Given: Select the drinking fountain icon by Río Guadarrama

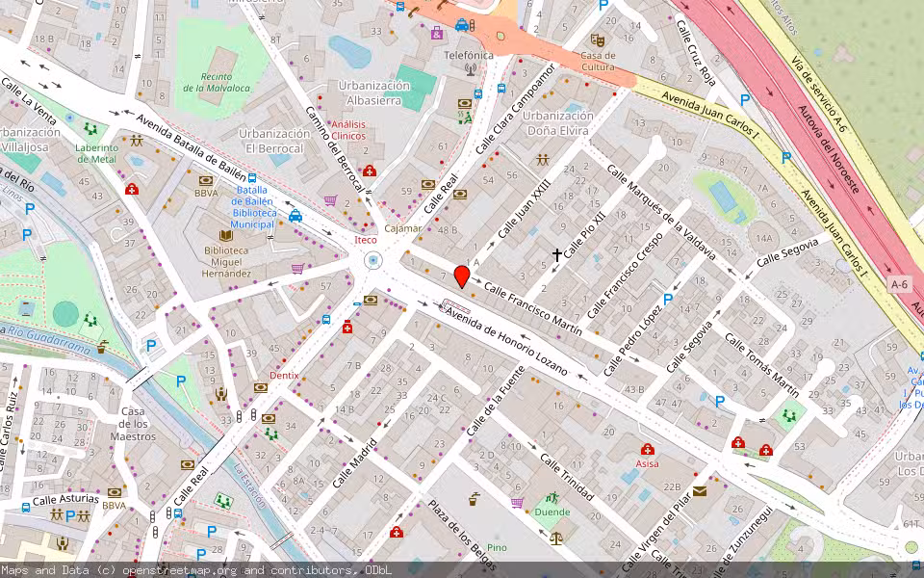Looking at the screenshot, I should (102, 346).
